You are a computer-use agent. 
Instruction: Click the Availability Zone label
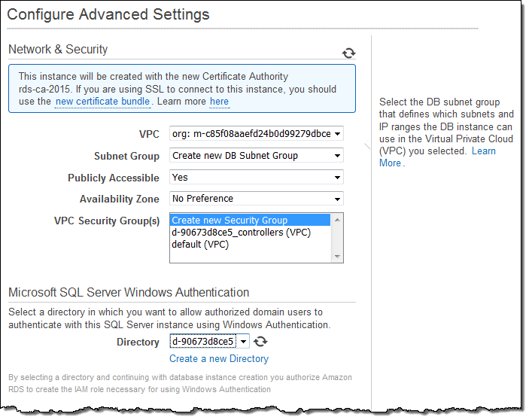120,199
